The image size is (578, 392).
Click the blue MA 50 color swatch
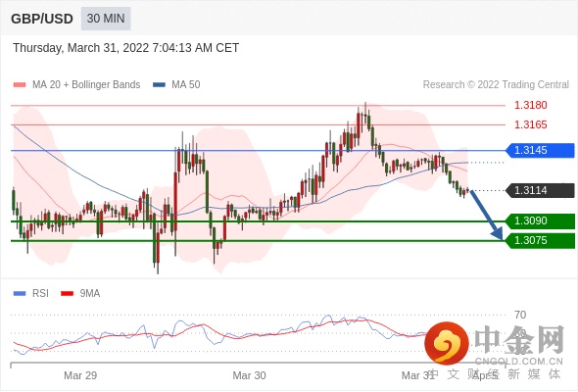pyautogui.click(x=160, y=85)
